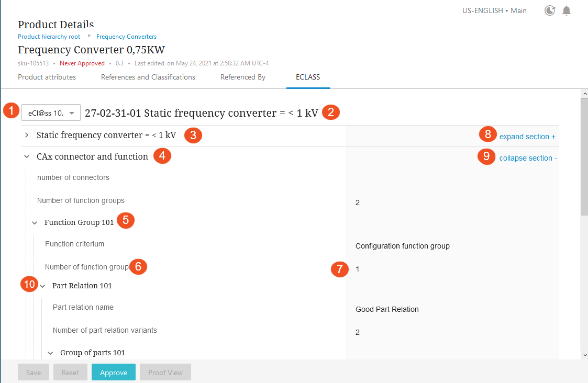Click the breadcrumb arrow separator icon
The width and height of the screenshot is (588, 383).
tap(89, 36)
